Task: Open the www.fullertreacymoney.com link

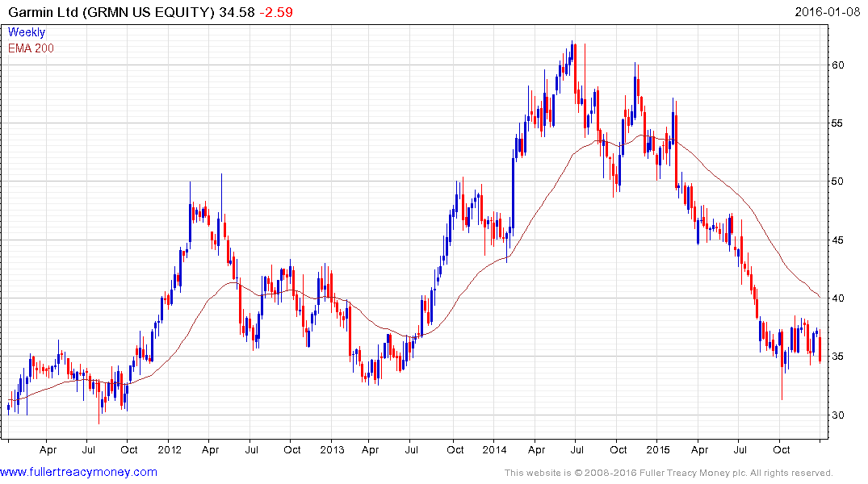Action: 78,472
